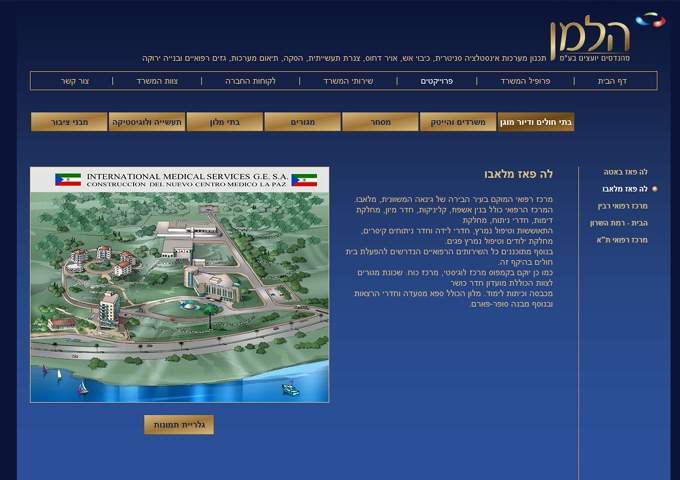Select the פרויקטים menu item
Image resolution: width=680 pixels, height=480 pixels.
point(437,81)
